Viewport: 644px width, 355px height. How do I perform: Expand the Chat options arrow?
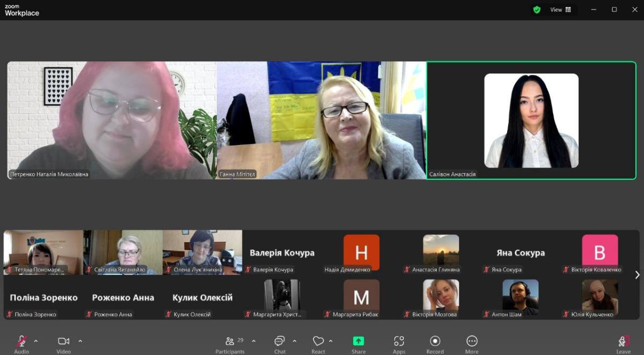[295, 341]
